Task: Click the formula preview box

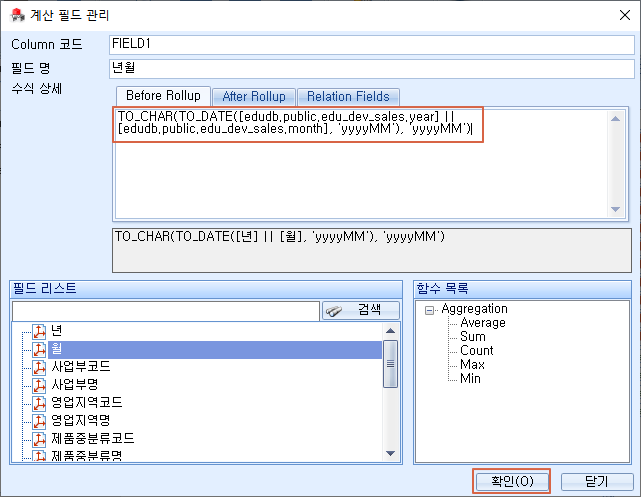Action: (372, 250)
